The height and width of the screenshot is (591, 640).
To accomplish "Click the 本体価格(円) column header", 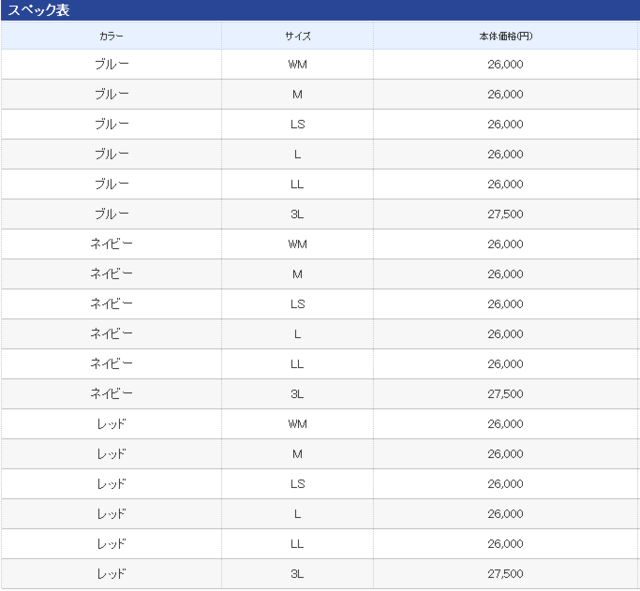I will click(x=505, y=36).
